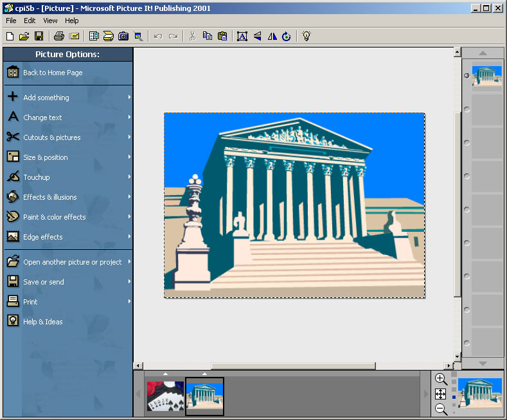Open the View menu
This screenshot has width=507, height=420.
[x=50, y=21]
